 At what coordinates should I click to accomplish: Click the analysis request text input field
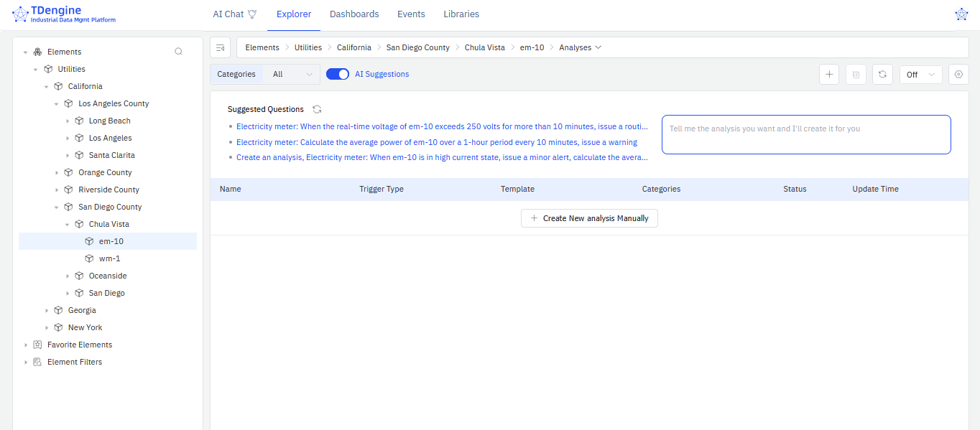tap(805, 134)
